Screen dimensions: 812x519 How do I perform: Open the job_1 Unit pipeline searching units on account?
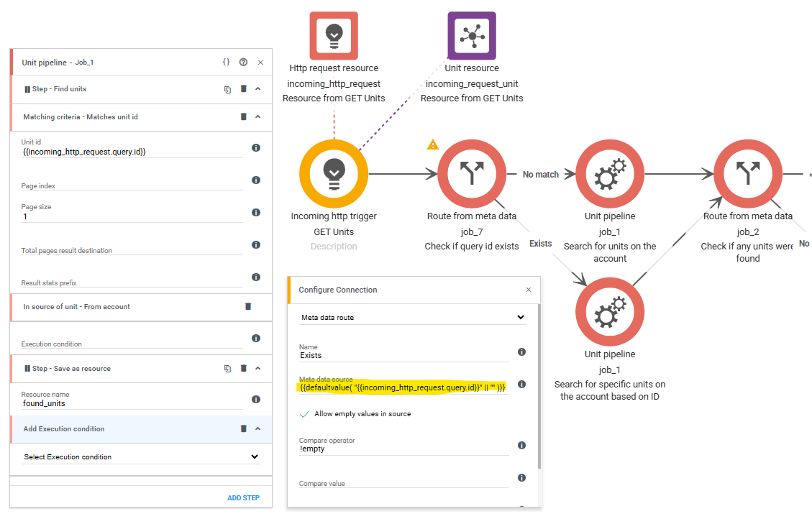point(610,174)
